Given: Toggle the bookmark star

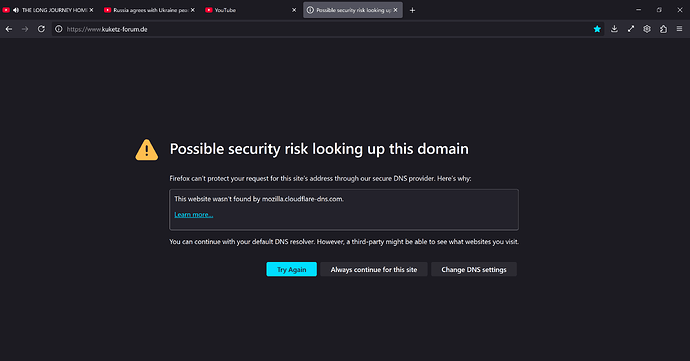Looking at the screenshot, I should pos(597,29).
